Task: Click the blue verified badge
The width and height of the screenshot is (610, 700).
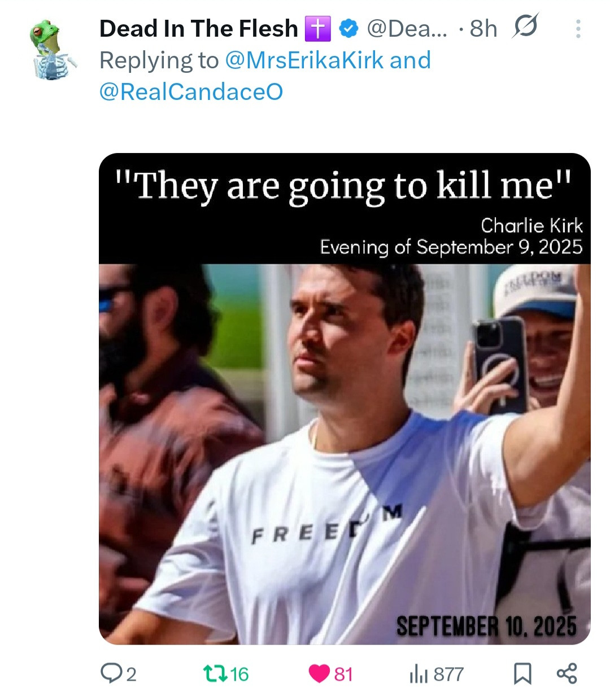Action: [x=350, y=28]
